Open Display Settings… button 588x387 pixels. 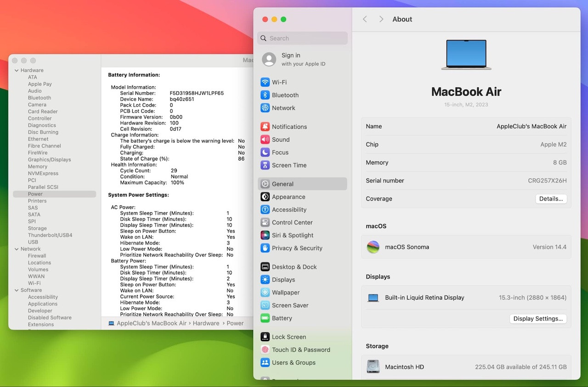(538, 319)
